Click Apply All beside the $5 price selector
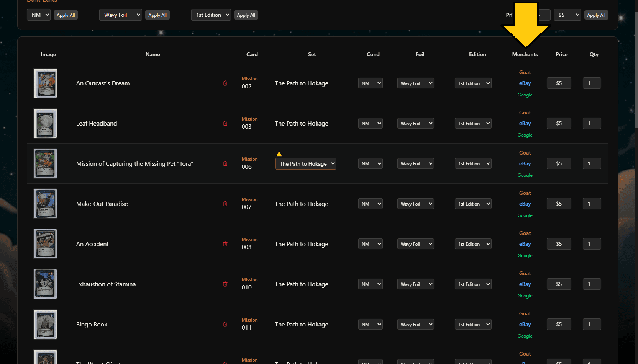Image resolution: width=638 pixels, height=364 pixels. [x=596, y=15]
